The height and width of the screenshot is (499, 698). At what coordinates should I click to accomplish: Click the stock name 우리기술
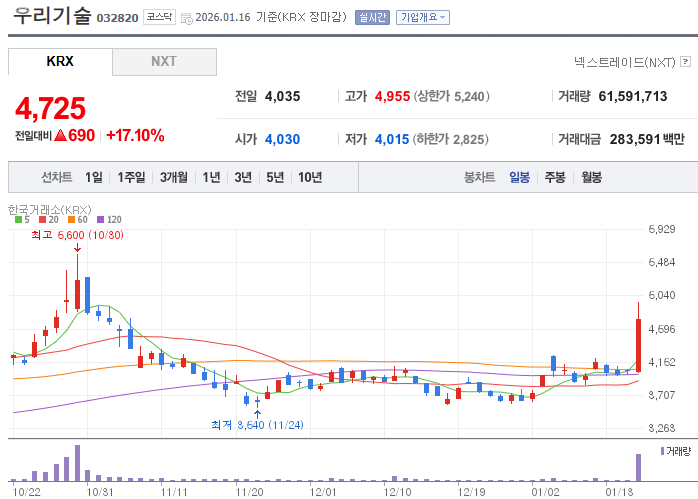pos(52,16)
